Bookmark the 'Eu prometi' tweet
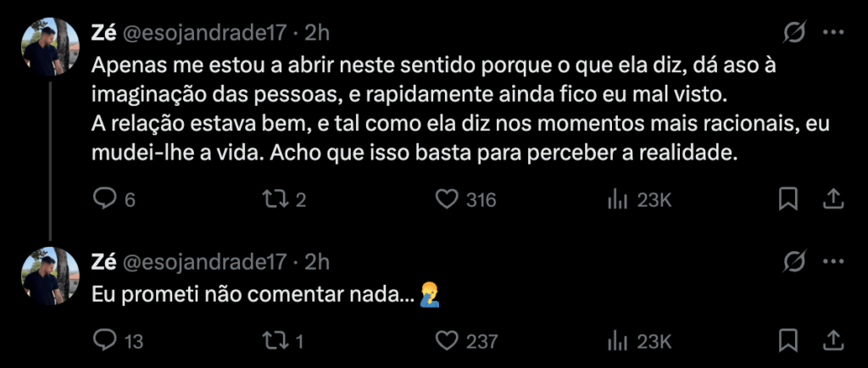 (x=787, y=341)
